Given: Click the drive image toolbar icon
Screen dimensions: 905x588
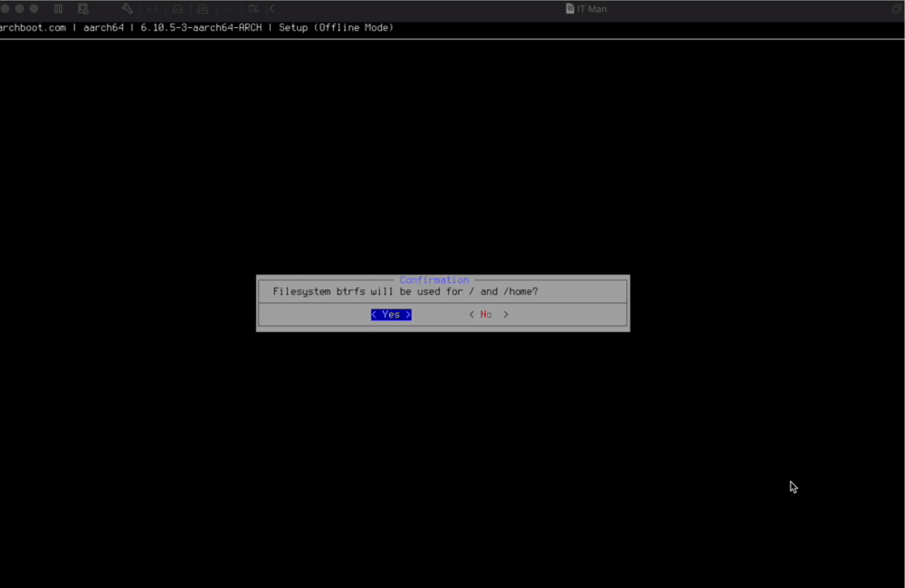Looking at the screenshot, I should 177,8.
